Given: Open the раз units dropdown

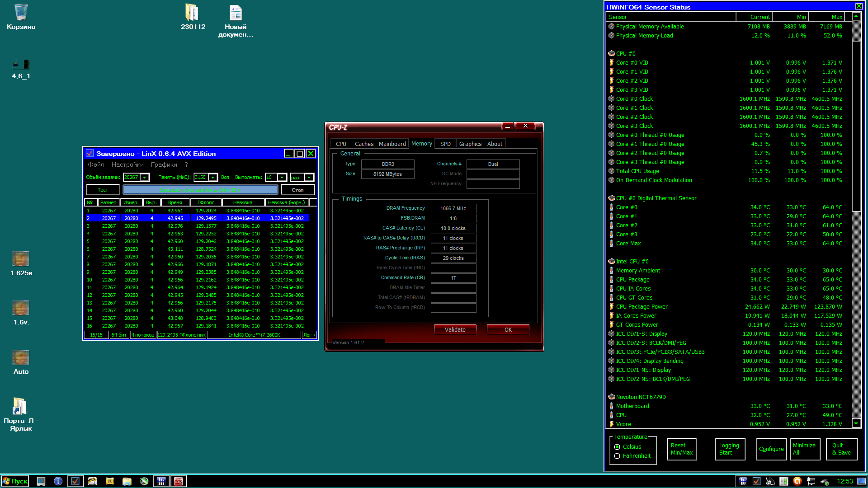Looking at the screenshot, I should 309,178.
